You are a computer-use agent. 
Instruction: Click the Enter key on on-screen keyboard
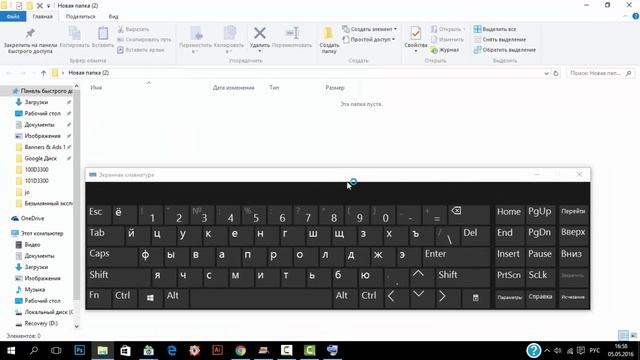pyautogui.click(x=456, y=256)
